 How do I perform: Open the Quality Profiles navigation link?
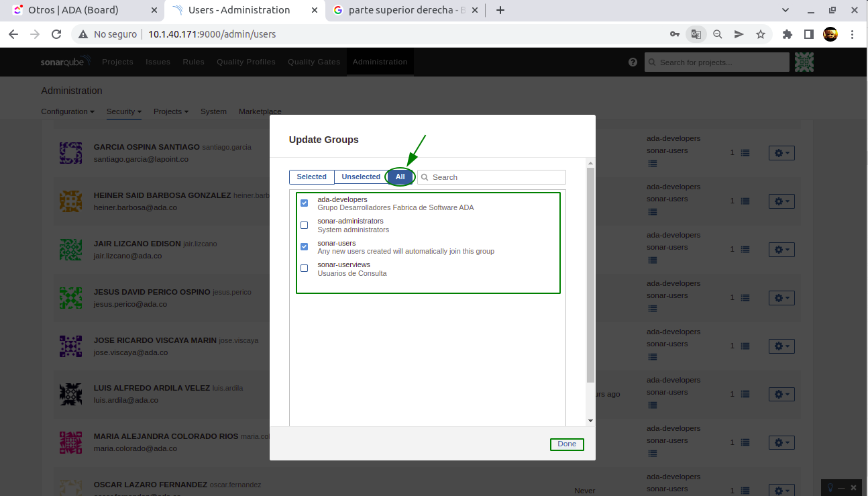pyautogui.click(x=246, y=62)
